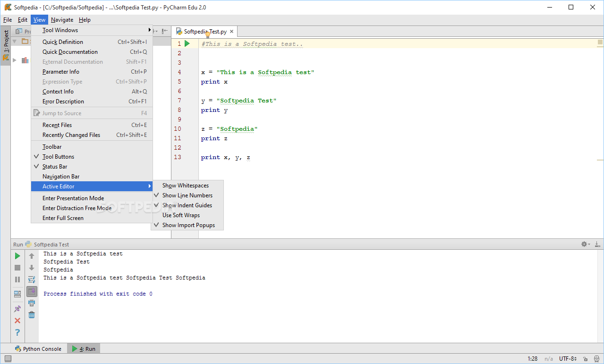Open Run panel gear settings menu
Image resolution: width=604 pixels, height=364 pixels.
586,244
